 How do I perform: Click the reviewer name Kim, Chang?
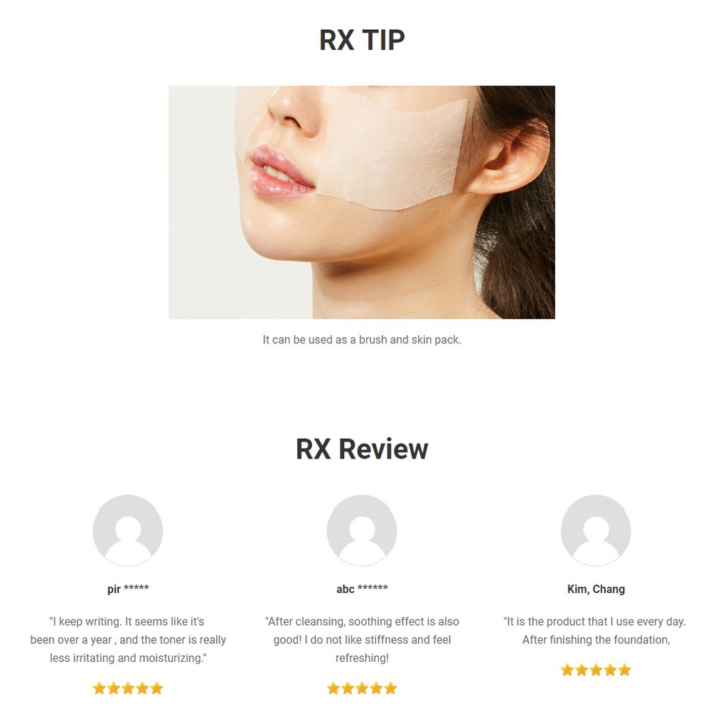point(596,589)
